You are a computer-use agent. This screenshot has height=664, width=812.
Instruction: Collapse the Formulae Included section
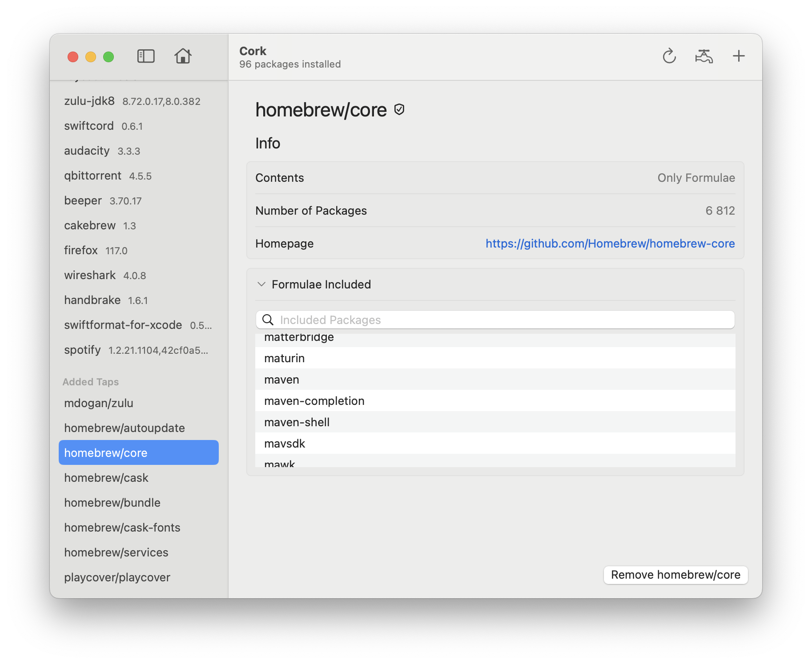(261, 284)
